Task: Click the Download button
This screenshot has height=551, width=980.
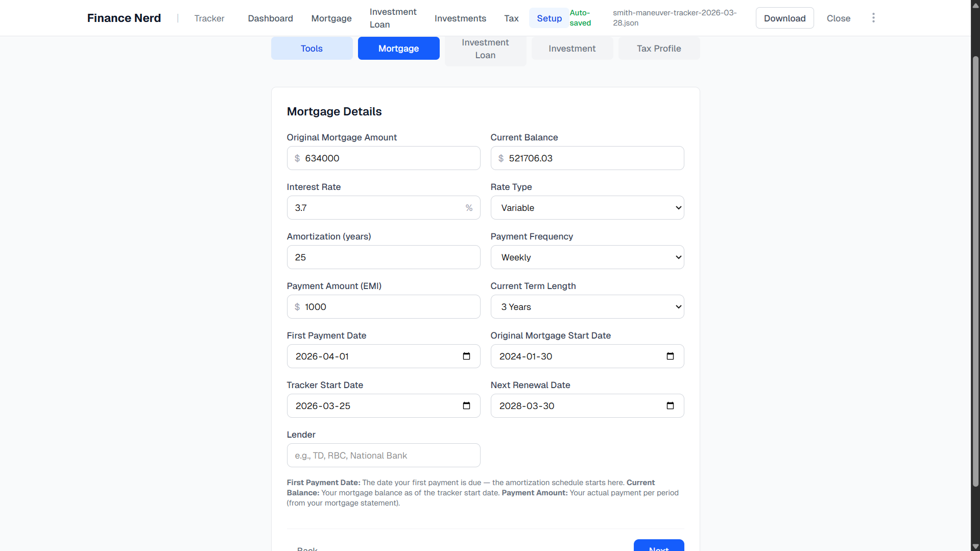Action: 784,18
